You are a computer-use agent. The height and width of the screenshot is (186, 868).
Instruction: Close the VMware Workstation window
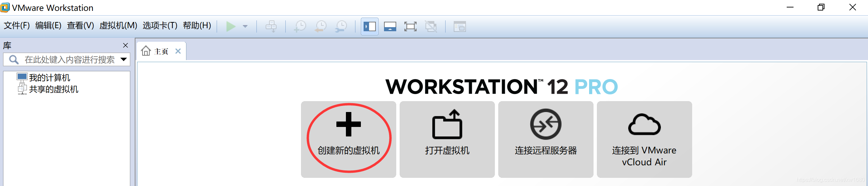tap(852, 7)
